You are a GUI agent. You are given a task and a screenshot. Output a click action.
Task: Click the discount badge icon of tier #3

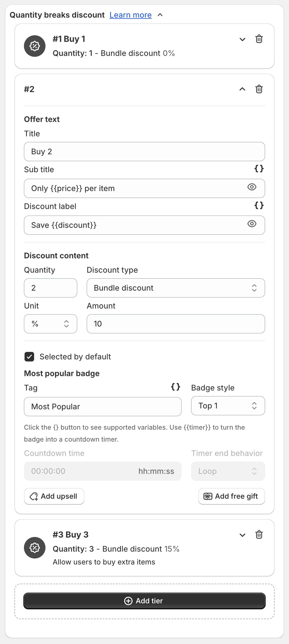(x=35, y=548)
